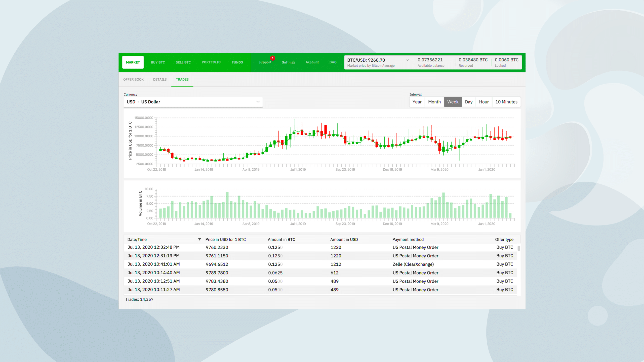Click the locked balance 0.0060 BTC
The width and height of the screenshot is (644, 362).
click(506, 60)
